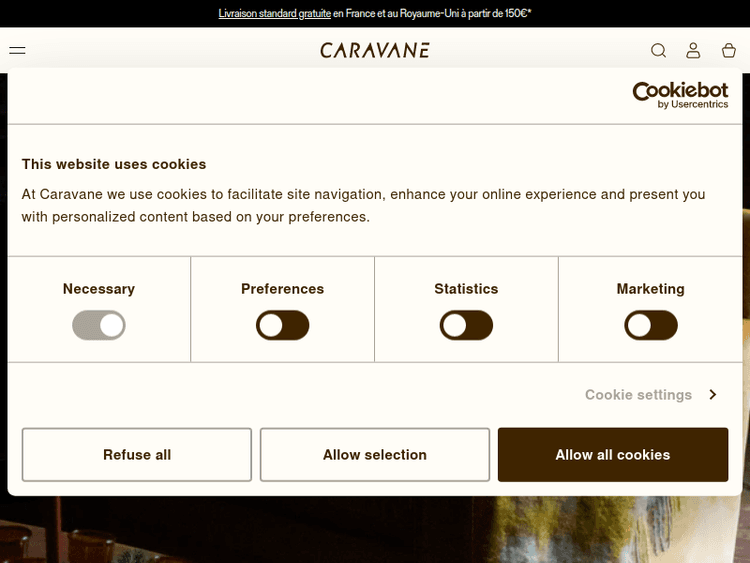Open the user account icon

pyautogui.click(x=693, y=50)
